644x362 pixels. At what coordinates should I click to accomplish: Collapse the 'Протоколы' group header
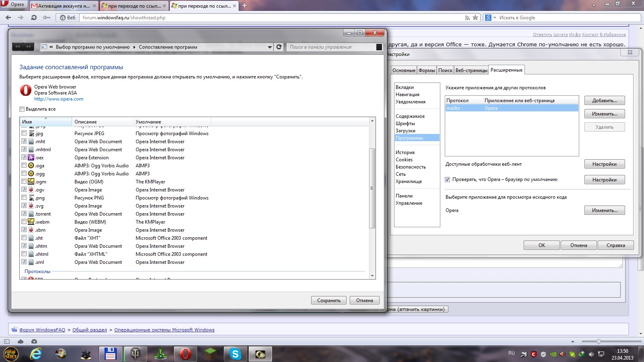pyautogui.click(x=37, y=271)
